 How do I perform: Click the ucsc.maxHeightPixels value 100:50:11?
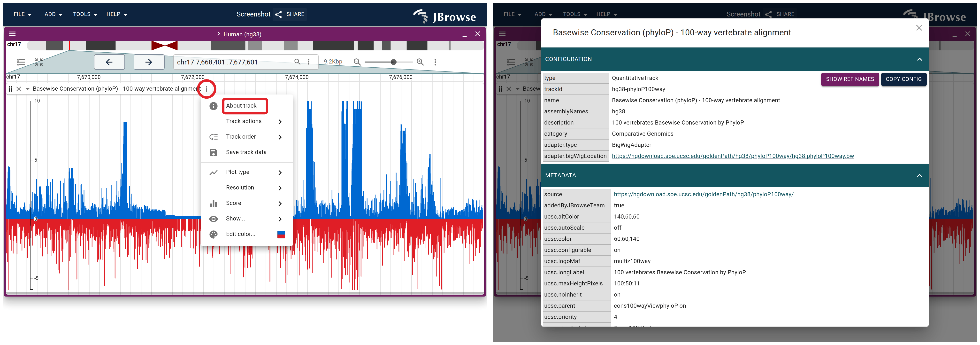point(627,283)
